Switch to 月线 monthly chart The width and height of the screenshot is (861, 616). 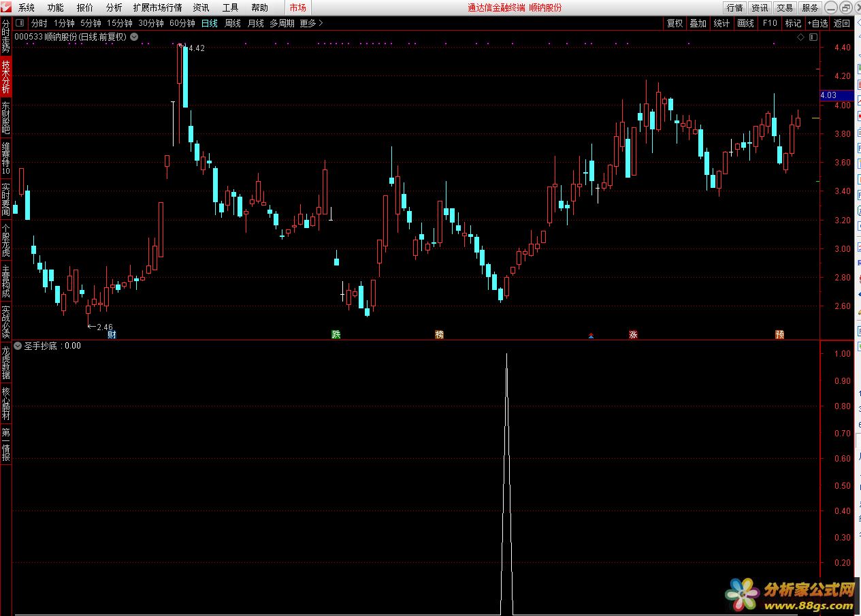pyautogui.click(x=256, y=23)
